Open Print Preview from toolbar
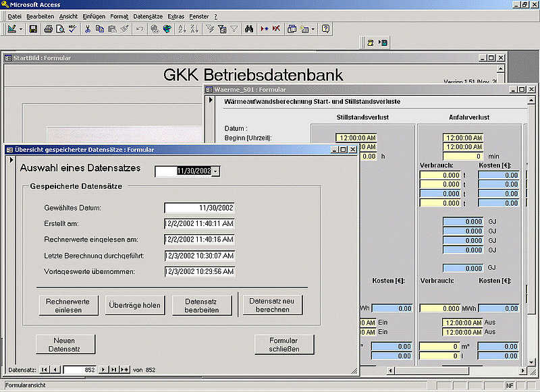Screen dimensions: 540x392 [60, 29]
